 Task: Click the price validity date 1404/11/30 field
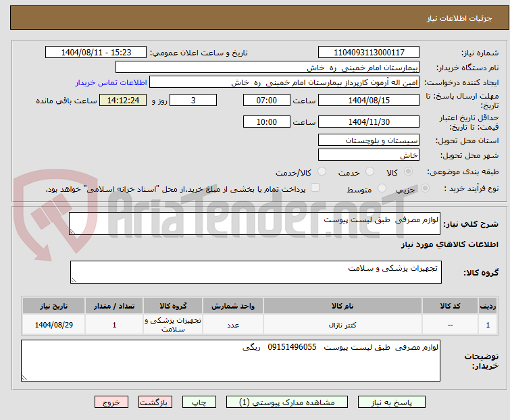[369, 122]
